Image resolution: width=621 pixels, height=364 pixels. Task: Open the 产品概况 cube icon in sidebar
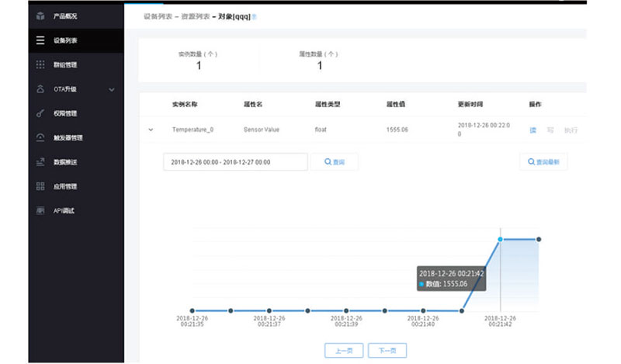click(x=40, y=16)
